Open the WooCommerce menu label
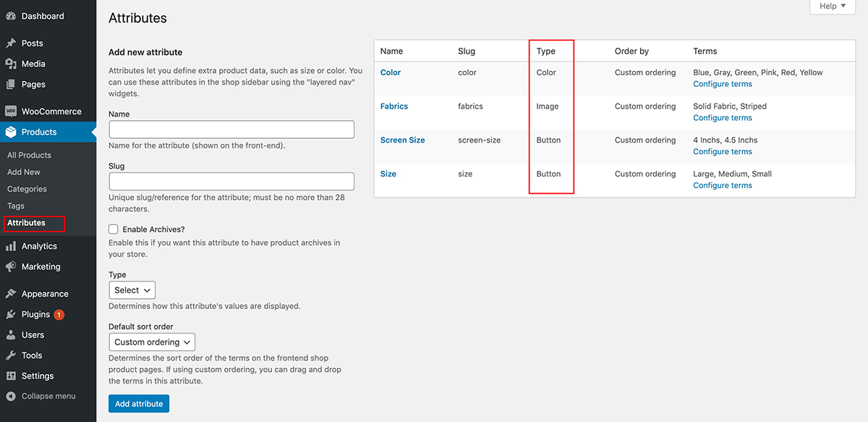The height and width of the screenshot is (422, 868). point(51,111)
